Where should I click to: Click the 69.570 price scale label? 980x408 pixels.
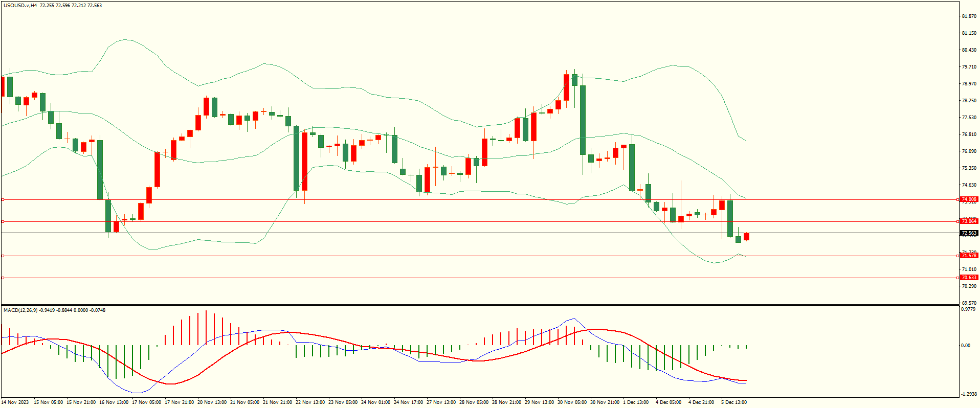point(969,303)
